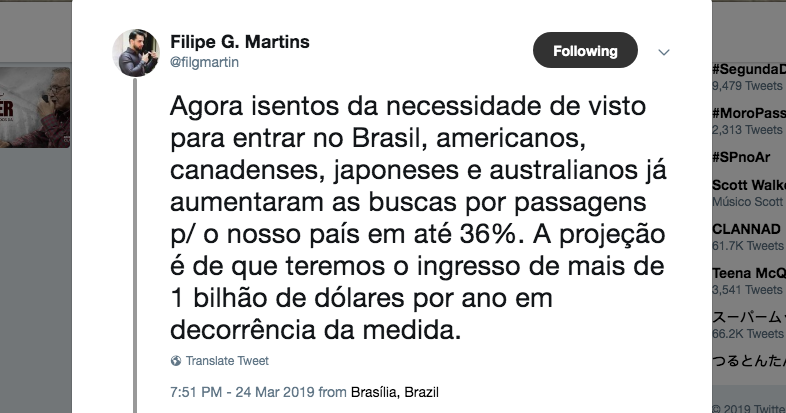Viewport: 786px width, 413px height.
Task: View the Scott Walker trending topic
Action: coord(748,185)
